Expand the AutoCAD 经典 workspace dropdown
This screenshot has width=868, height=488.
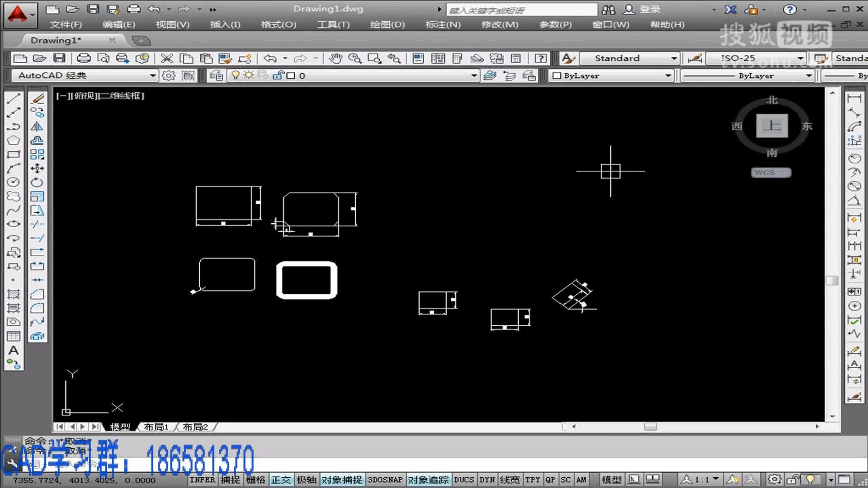click(153, 75)
